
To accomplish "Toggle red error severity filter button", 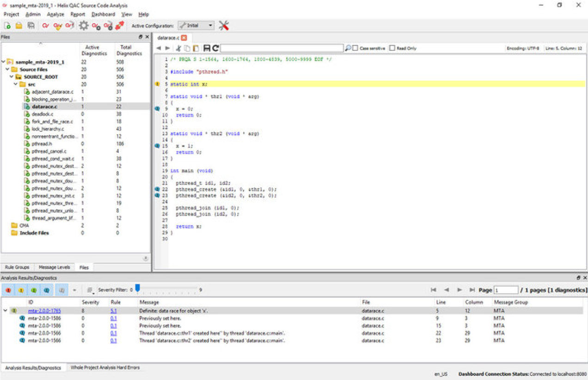I will click(9, 290).
